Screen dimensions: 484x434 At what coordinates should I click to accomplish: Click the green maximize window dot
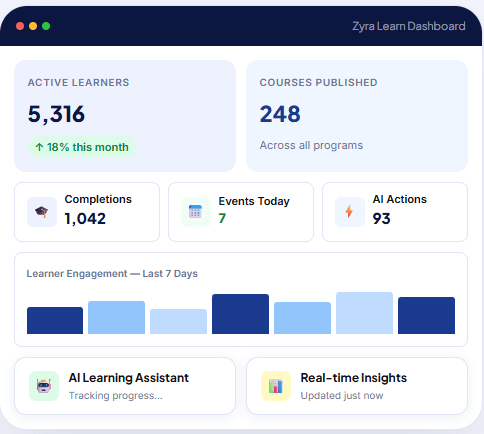[x=46, y=26]
